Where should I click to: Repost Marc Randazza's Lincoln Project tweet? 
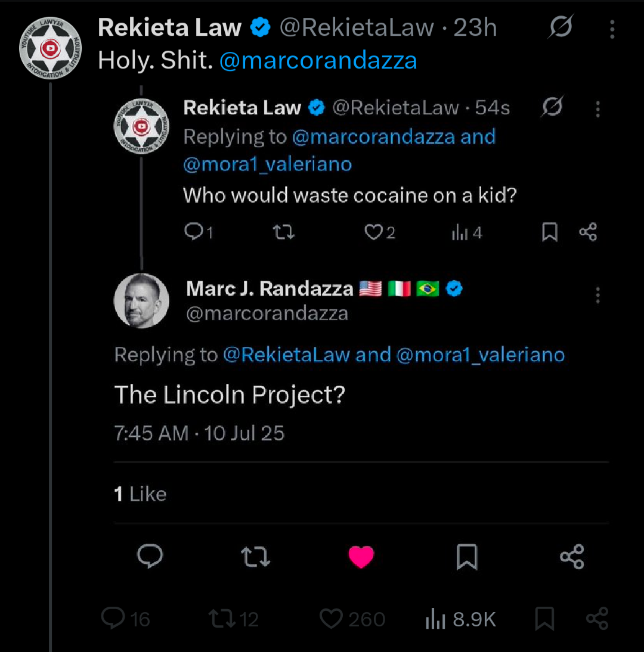(x=255, y=557)
